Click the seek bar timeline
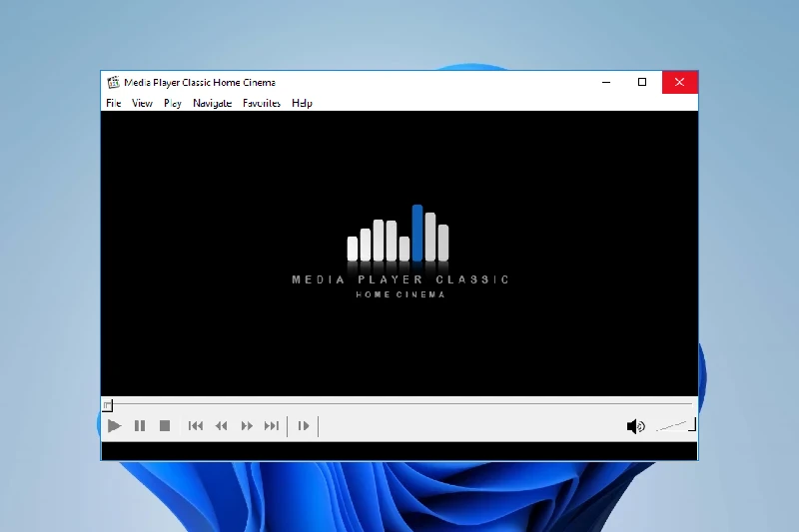Screen dimensions: 799x532 pos(399,404)
